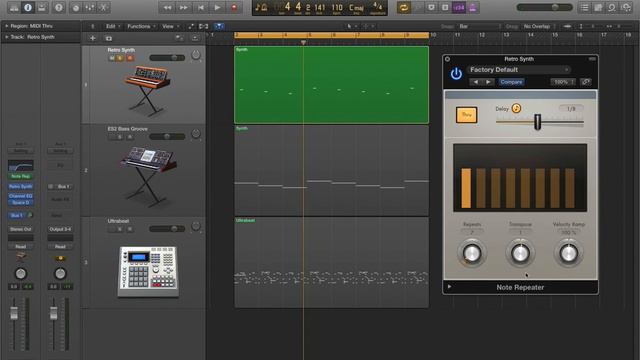This screenshot has width=640, height=360.
Task: Adjust Retro Synth track volume slider
Action: click(x=167, y=58)
